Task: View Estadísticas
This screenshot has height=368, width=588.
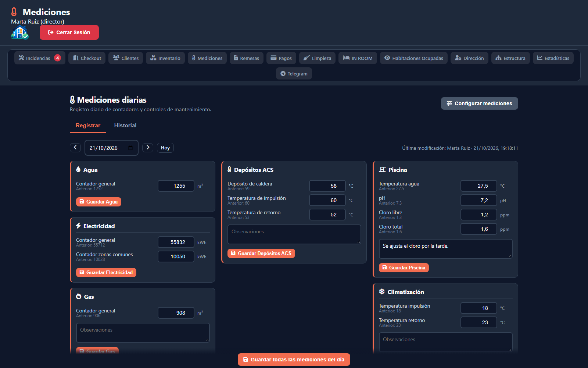Action: click(553, 58)
